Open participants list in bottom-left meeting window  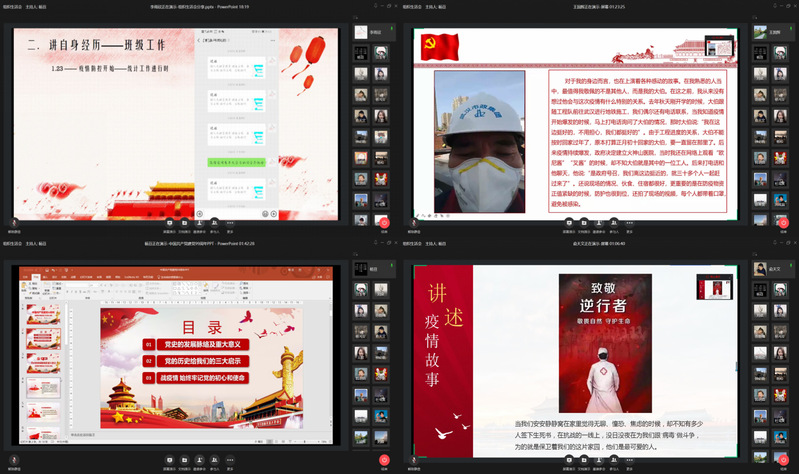click(x=215, y=460)
